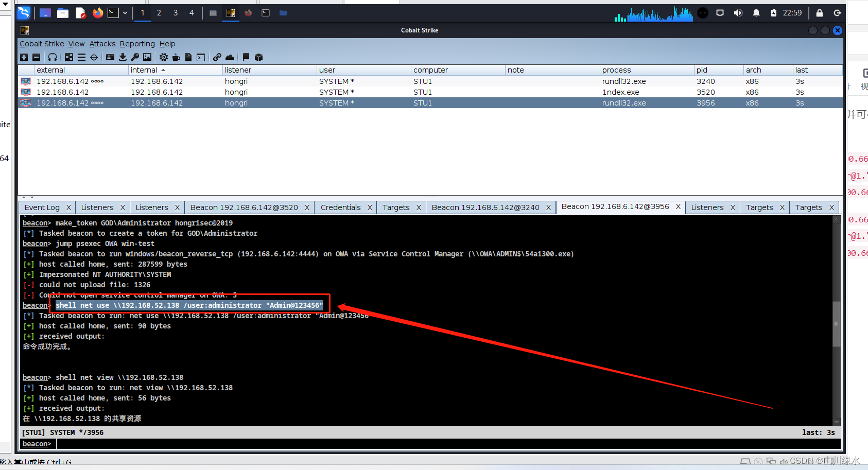Open MS Office macro document icon
Image resolution: width=868 pixels, height=470 pixels.
pyautogui.click(x=188, y=57)
